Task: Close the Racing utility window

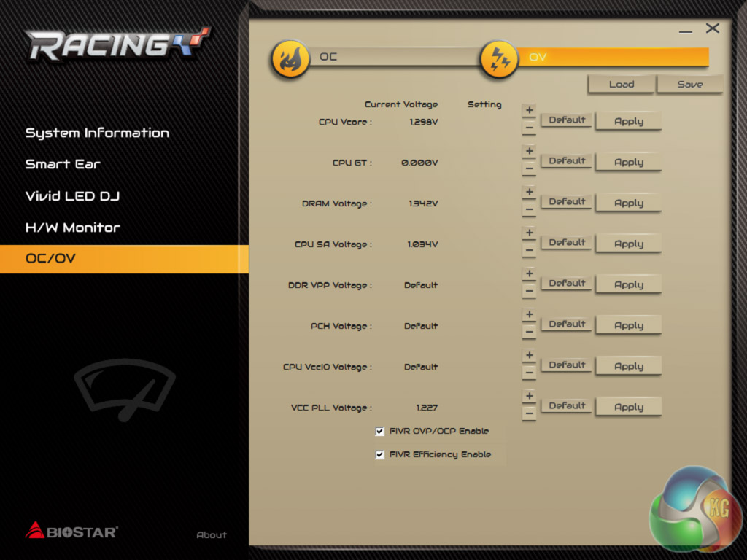Action: [x=712, y=28]
